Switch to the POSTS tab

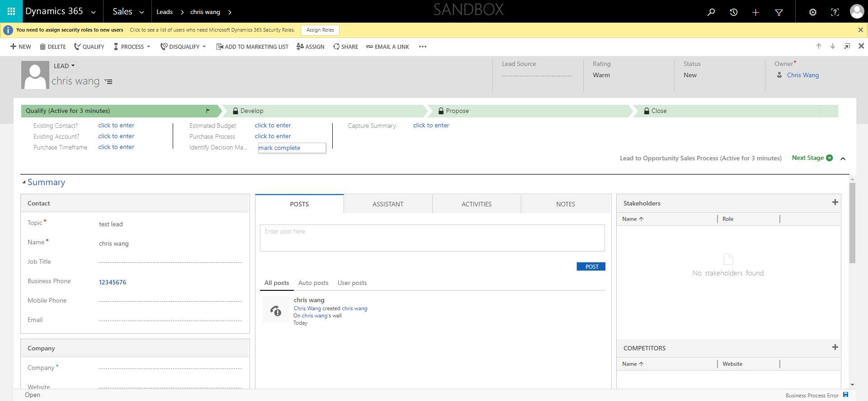pyautogui.click(x=299, y=204)
